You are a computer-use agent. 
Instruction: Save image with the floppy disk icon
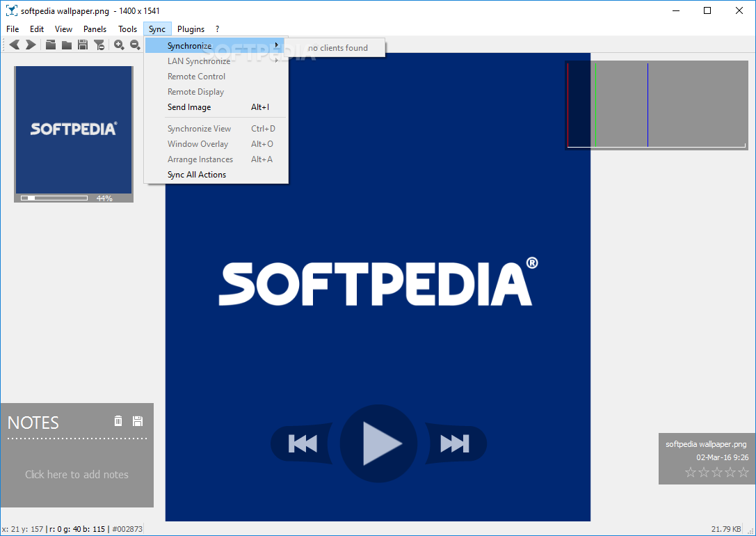click(x=83, y=45)
